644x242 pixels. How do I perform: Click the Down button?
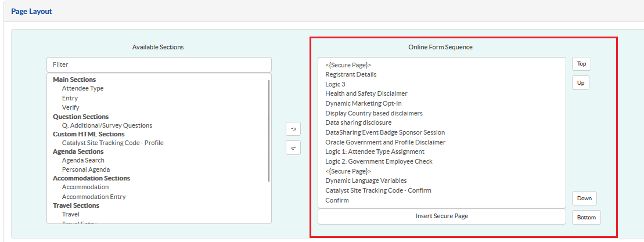click(x=584, y=198)
